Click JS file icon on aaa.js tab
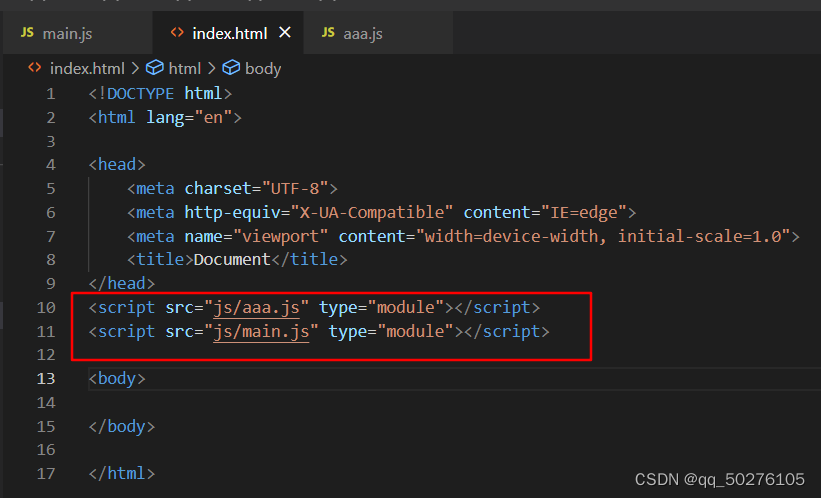821x498 pixels. point(328,32)
